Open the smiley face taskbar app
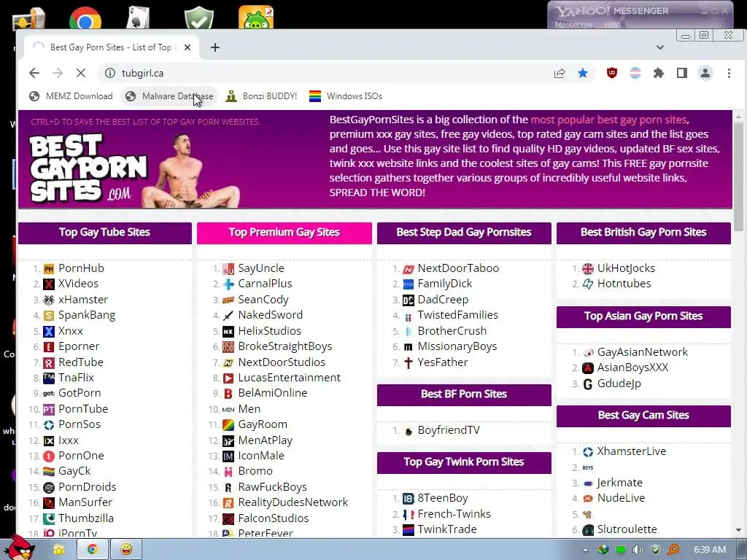 [125, 550]
